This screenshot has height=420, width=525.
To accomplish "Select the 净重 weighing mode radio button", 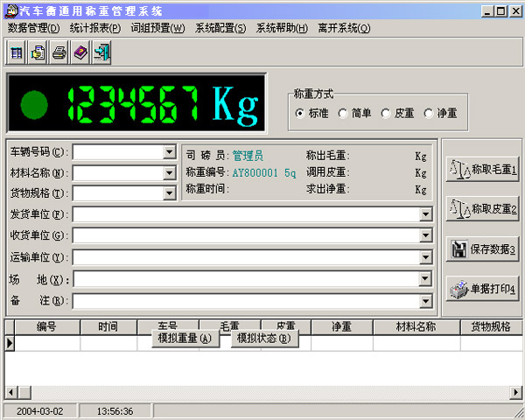I will [428, 113].
